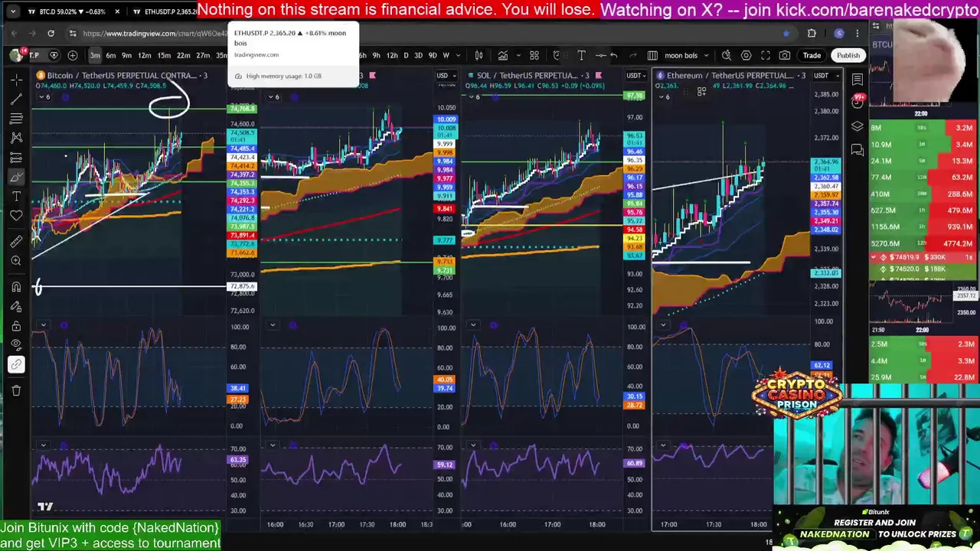
Task: Click Ethereum / TetherUS PERPETUAL chart title
Action: 730,75
